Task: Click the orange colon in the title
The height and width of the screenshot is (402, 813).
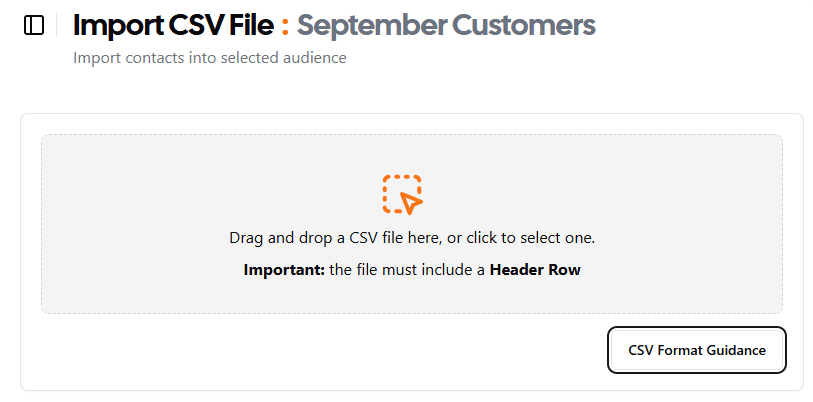Action: tap(285, 26)
